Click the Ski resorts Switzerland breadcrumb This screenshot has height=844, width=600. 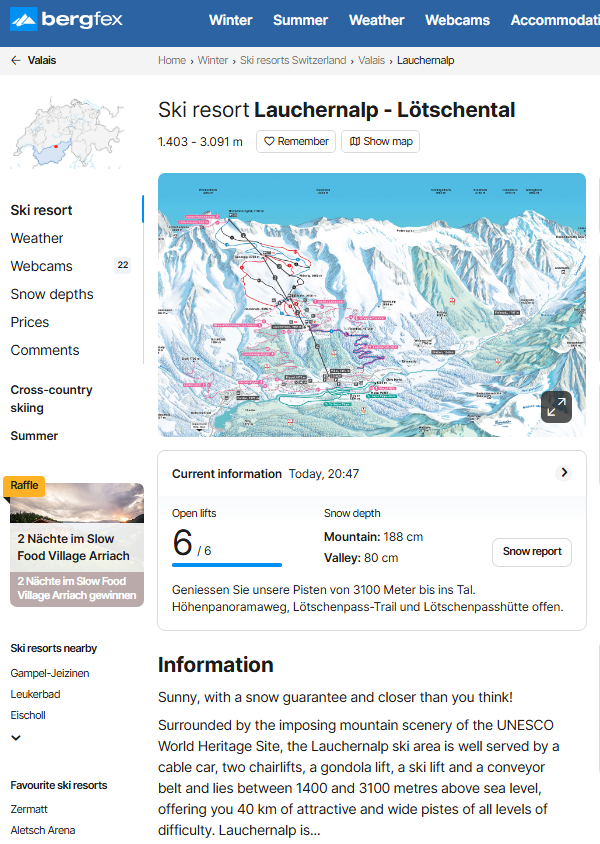point(293,60)
